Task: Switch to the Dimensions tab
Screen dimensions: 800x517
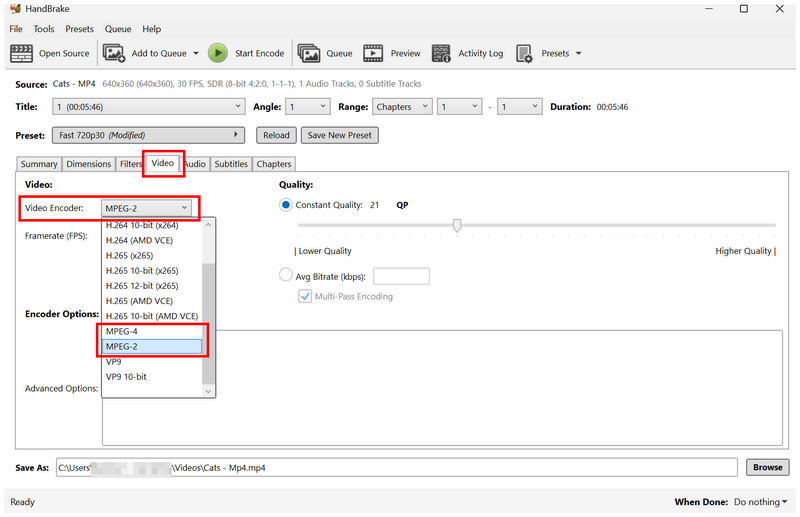Action: (x=89, y=164)
